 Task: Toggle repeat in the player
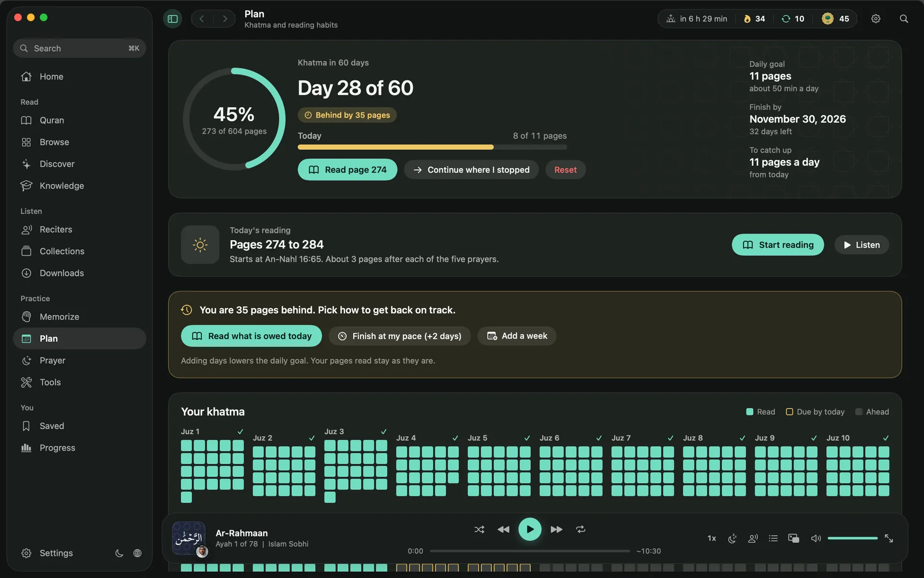tap(581, 529)
